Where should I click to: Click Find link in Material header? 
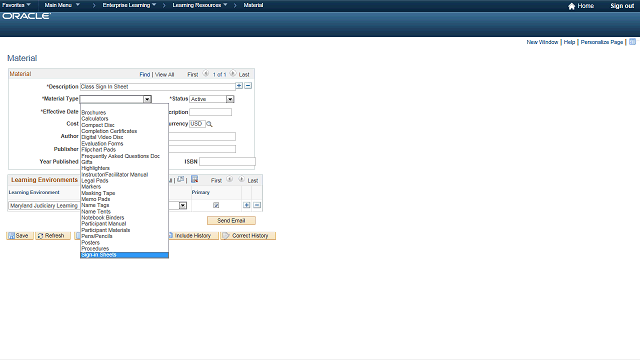(x=145, y=75)
